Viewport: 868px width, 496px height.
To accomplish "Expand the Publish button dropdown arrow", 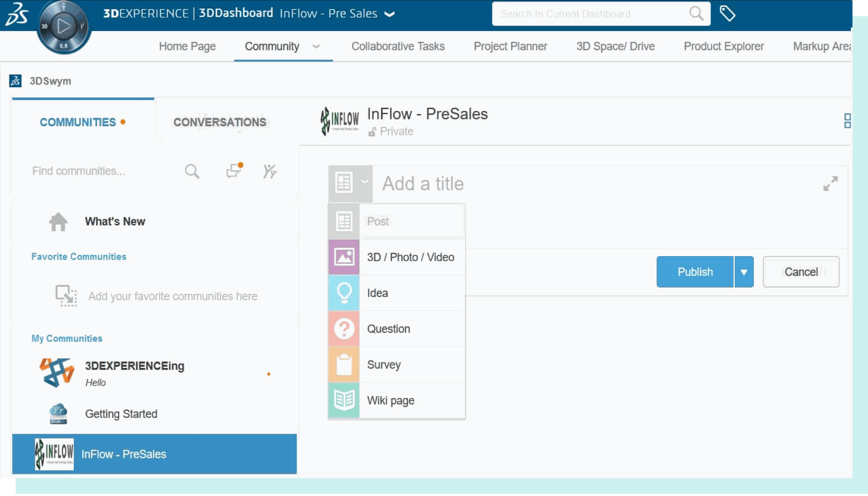I will [744, 271].
